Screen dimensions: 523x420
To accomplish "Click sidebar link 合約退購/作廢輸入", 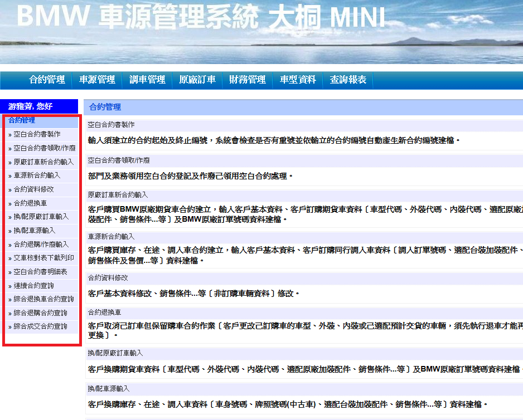I will coord(41,245).
